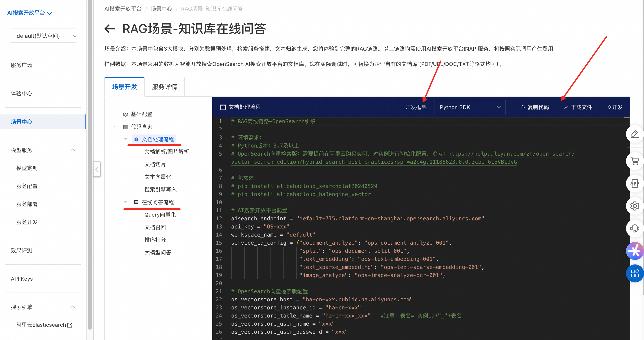Select 场景中心 in the sidebar
Screen dimensions: 644x340
click(43, 122)
